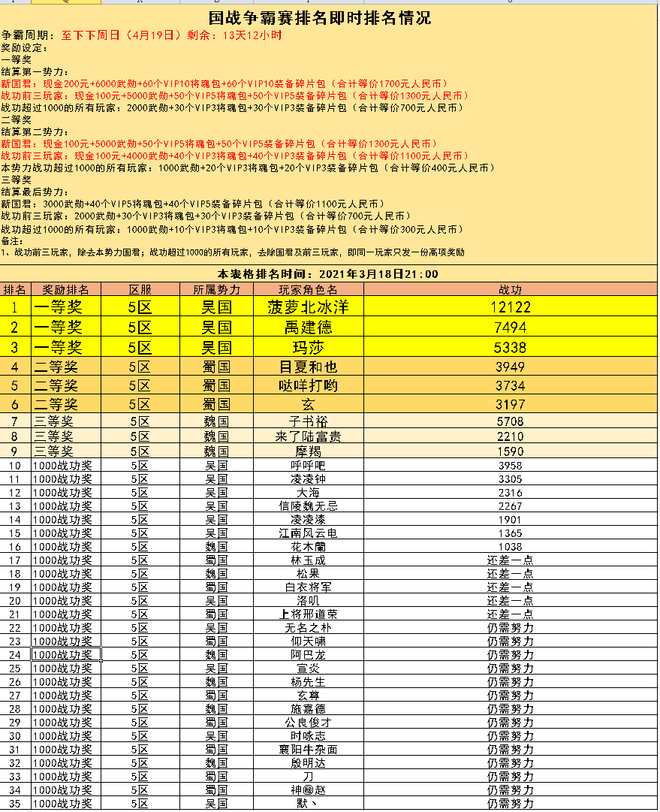Select player name cell 江南风云电
Viewport: 660px width, 812px height.
coord(309,533)
